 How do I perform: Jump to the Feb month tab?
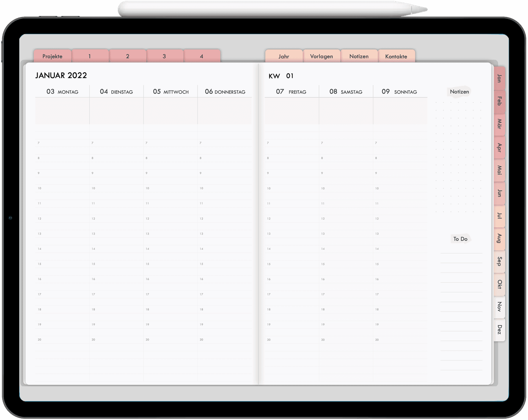click(499, 101)
